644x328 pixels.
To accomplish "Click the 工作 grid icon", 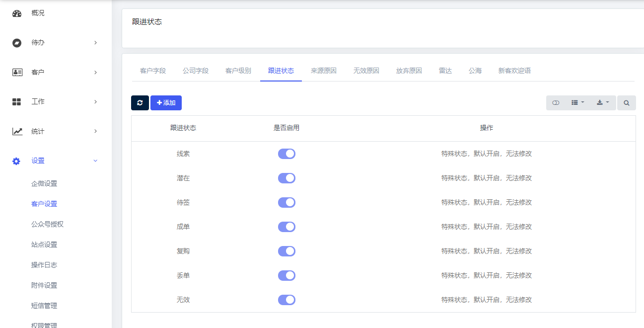I will 16,101.
